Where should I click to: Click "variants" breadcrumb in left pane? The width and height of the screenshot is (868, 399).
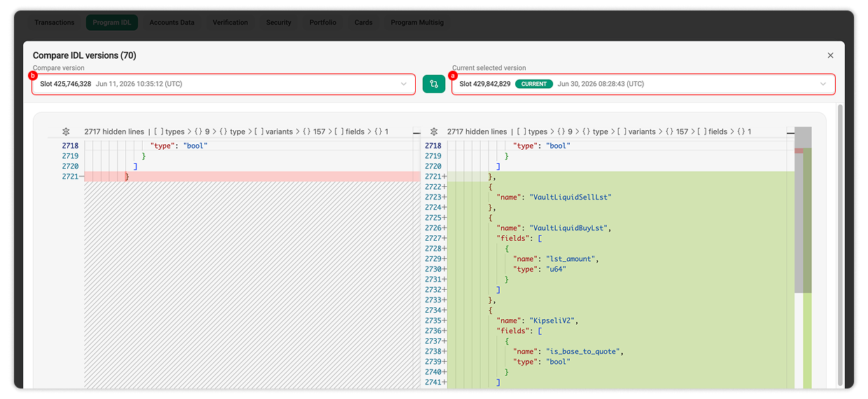coord(273,132)
